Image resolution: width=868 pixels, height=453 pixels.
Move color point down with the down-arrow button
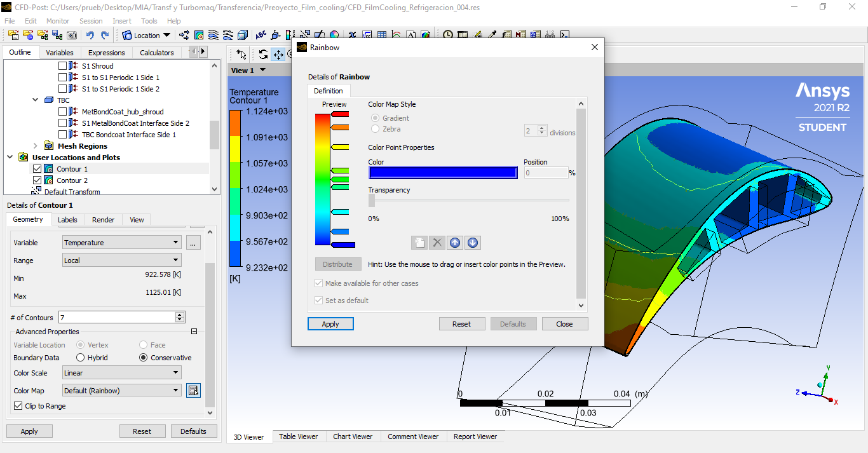472,242
